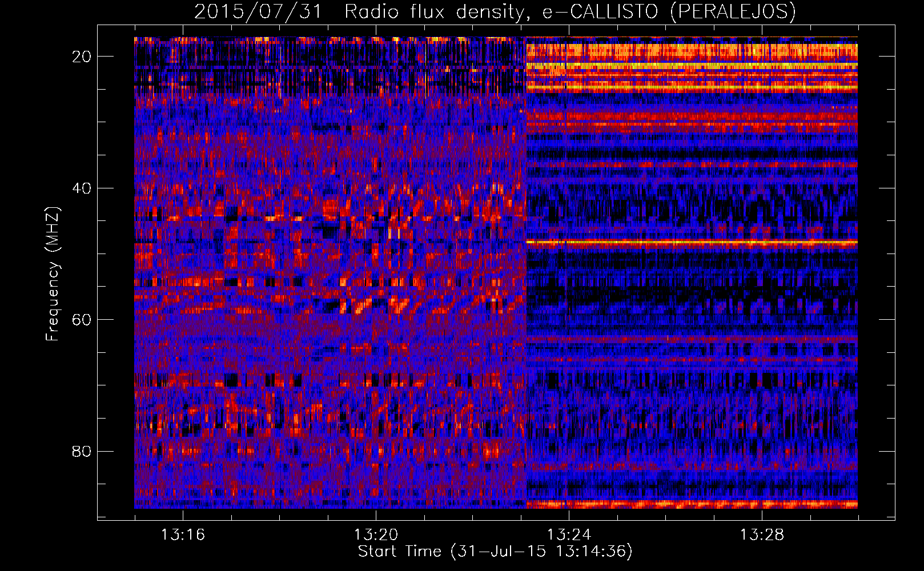
Task: Click the frequency tick label '80'
Action: pyautogui.click(x=82, y=451)
